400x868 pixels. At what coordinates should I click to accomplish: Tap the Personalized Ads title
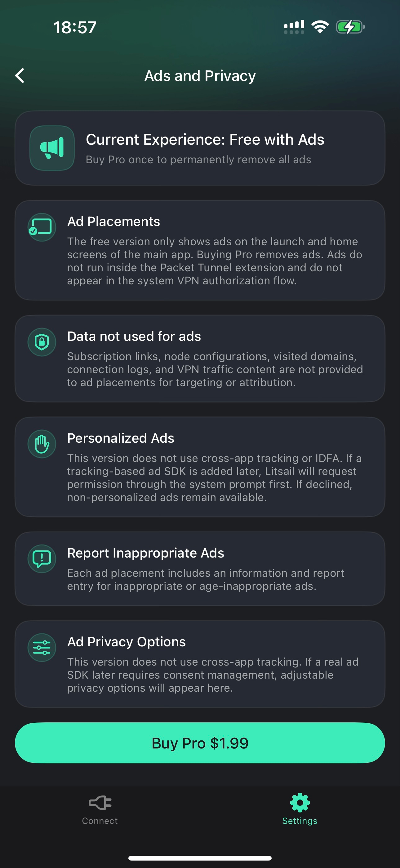click(x=121, y=438)
